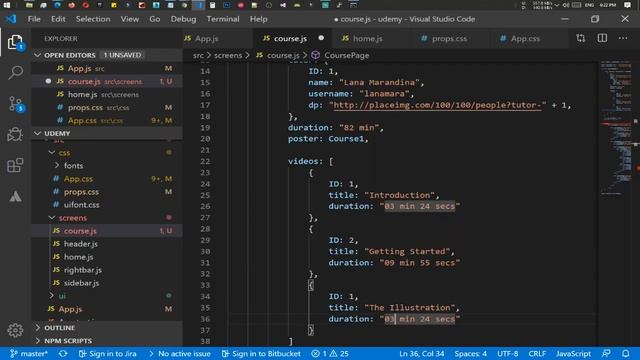
Task: Click the CoursePage symbol in breadcrumb
Action: 347,55
